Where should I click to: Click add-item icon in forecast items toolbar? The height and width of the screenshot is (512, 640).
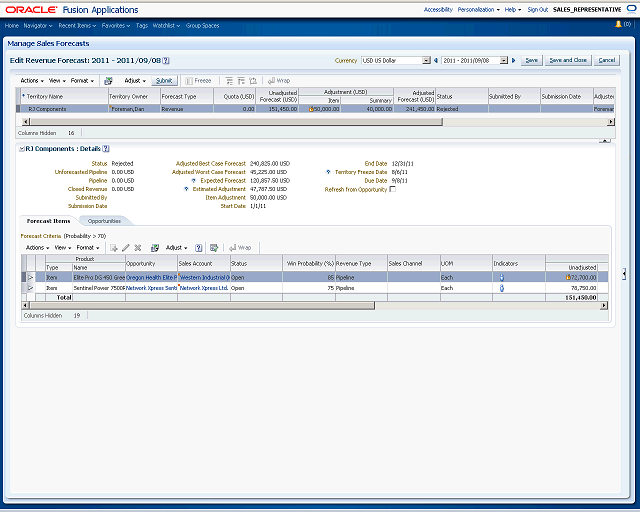click(x=114, y=248)
